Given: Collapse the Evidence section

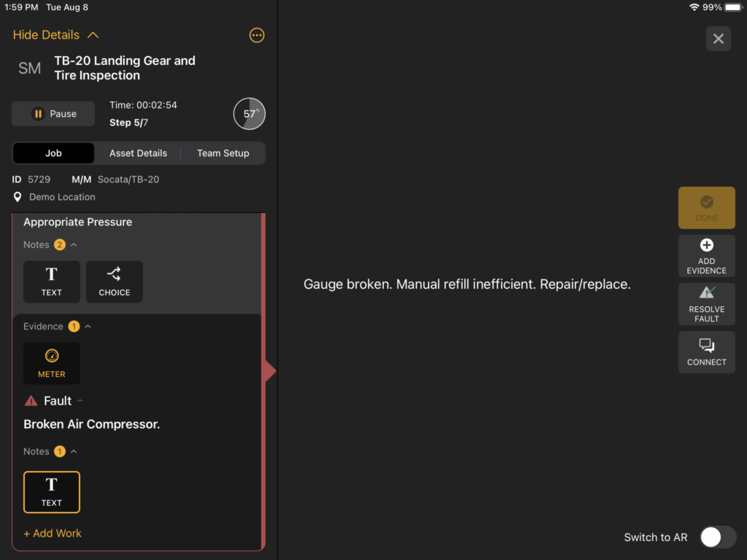Looking at the screenshot, I should click(x=88, y=327).
